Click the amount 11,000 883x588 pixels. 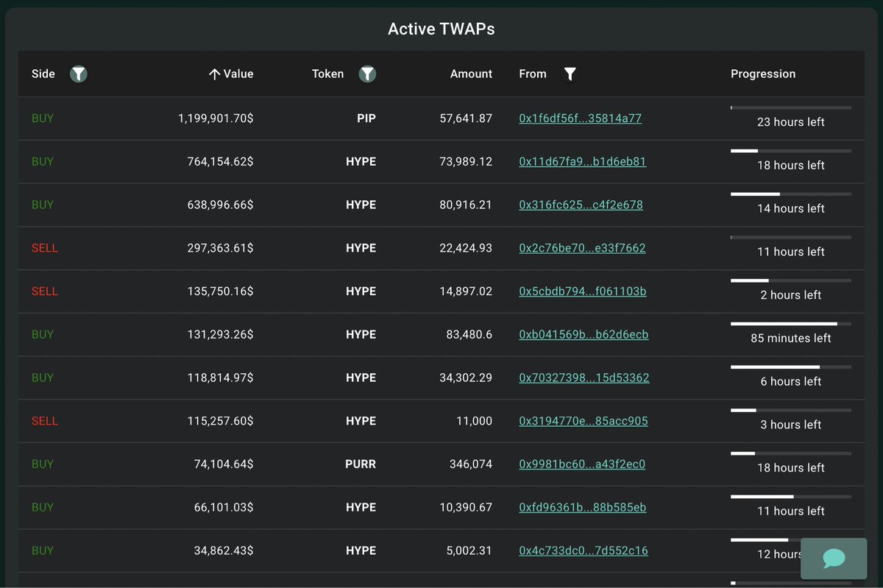click(475, 421)
